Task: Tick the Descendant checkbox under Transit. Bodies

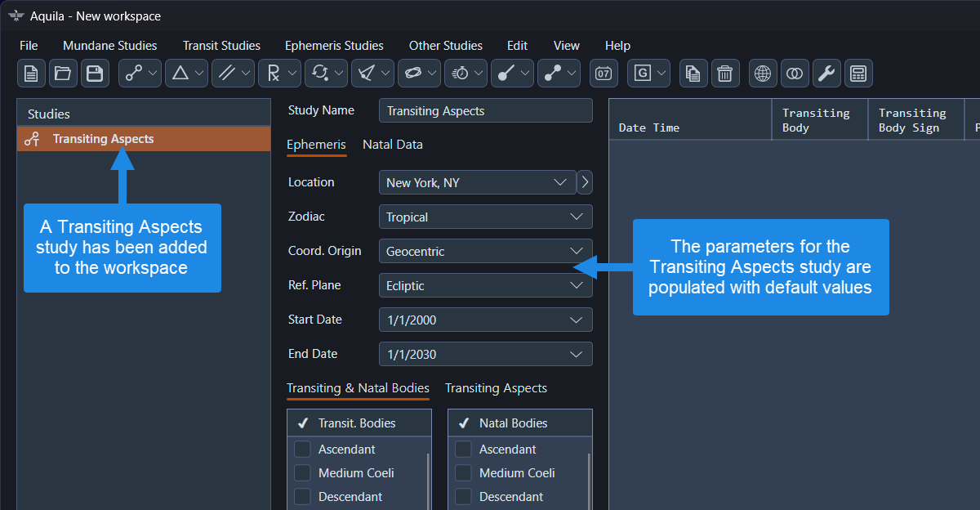Action: [303, 497]
